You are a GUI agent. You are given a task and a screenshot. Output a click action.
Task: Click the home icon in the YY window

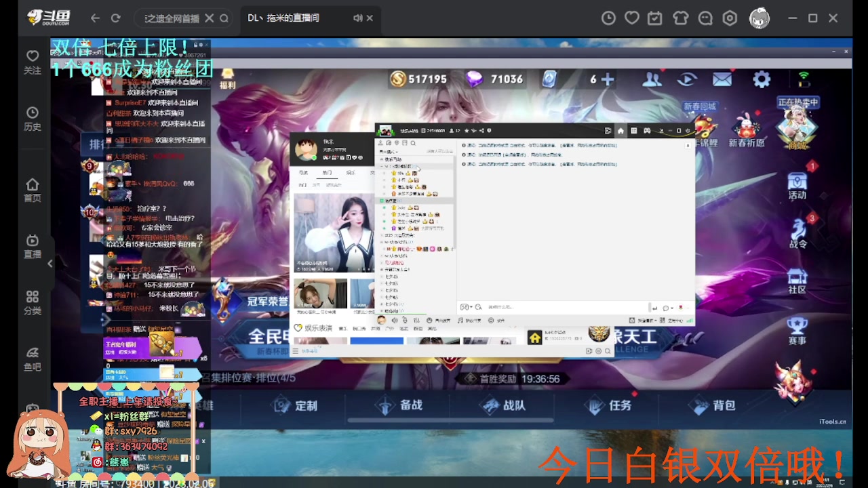620,131
